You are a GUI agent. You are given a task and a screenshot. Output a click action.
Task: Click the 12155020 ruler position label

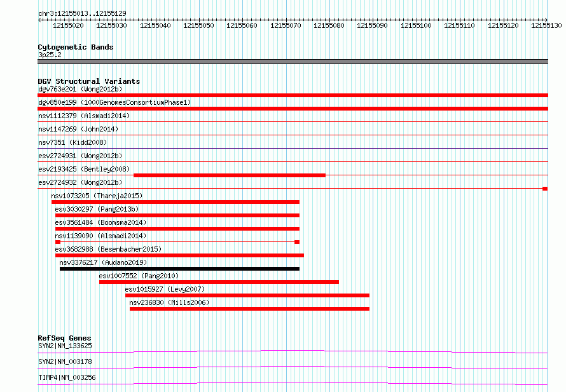pyautogui.click(x=68, y=25)
